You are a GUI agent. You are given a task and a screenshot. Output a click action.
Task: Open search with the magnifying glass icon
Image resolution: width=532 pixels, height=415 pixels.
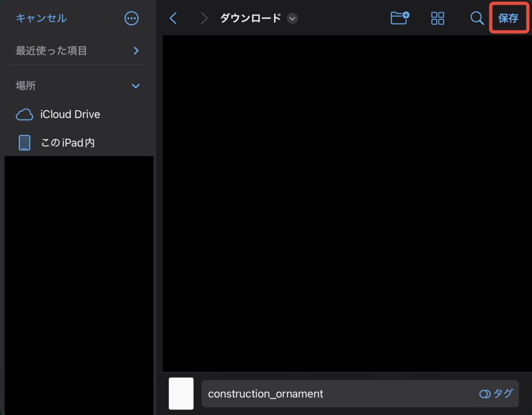point(476,18)
